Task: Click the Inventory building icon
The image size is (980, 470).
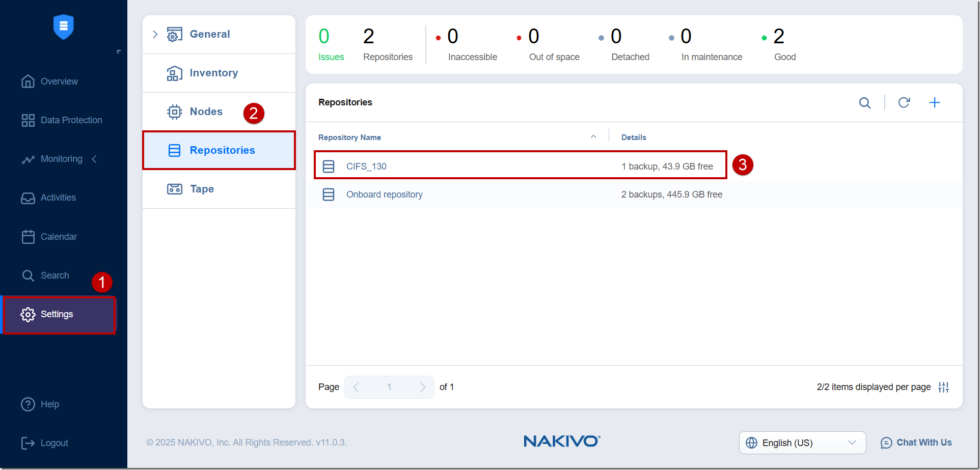Action: (175, 73)
